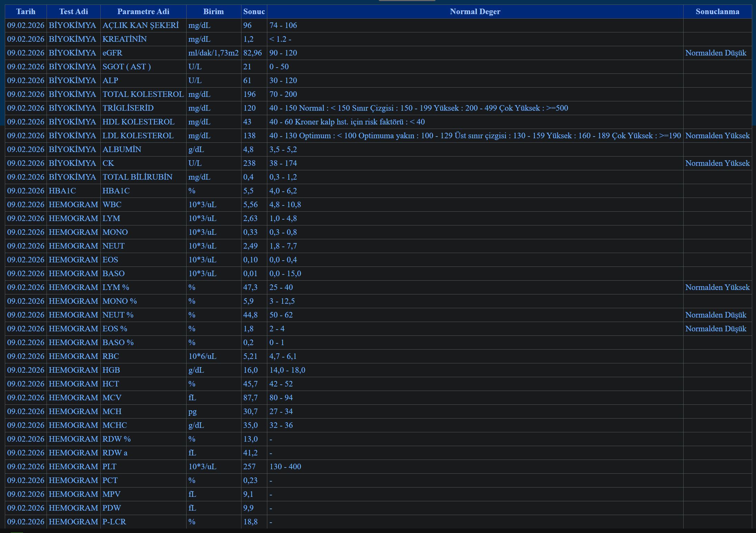
Task: Click Normalden Düşük in the NEUT % row
Action: point(716,315)
